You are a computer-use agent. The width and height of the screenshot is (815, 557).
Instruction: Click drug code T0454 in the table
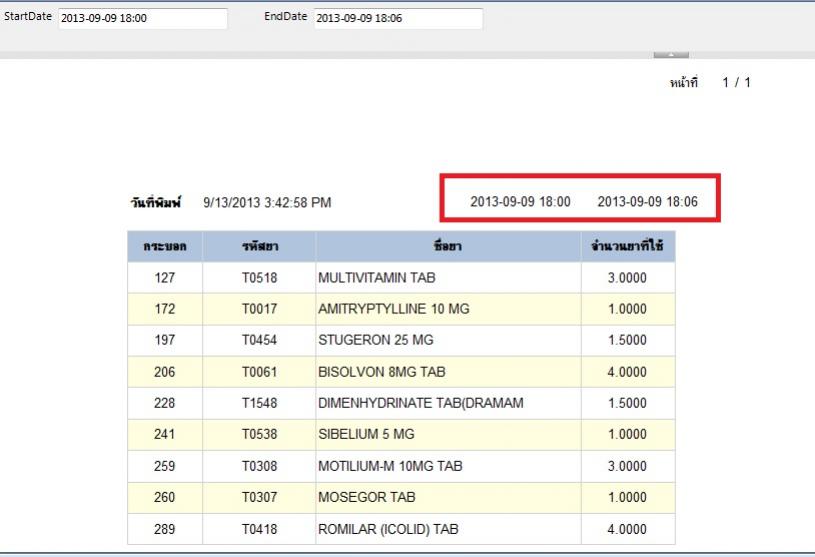point(258,340)
